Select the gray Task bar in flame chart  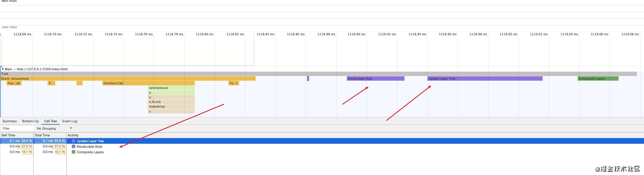coord(318,74)
